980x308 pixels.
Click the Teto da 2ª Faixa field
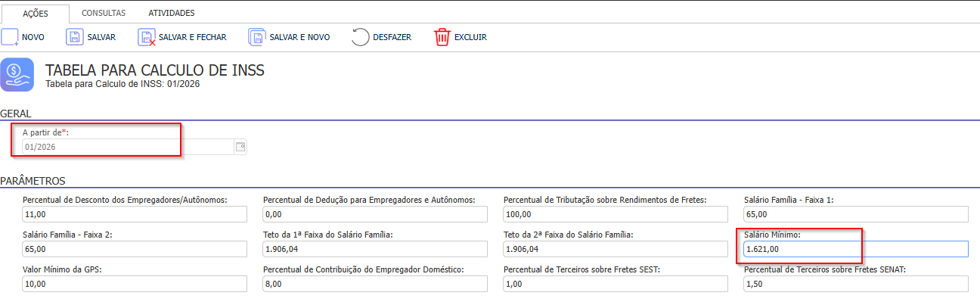[x=614, y=249]
